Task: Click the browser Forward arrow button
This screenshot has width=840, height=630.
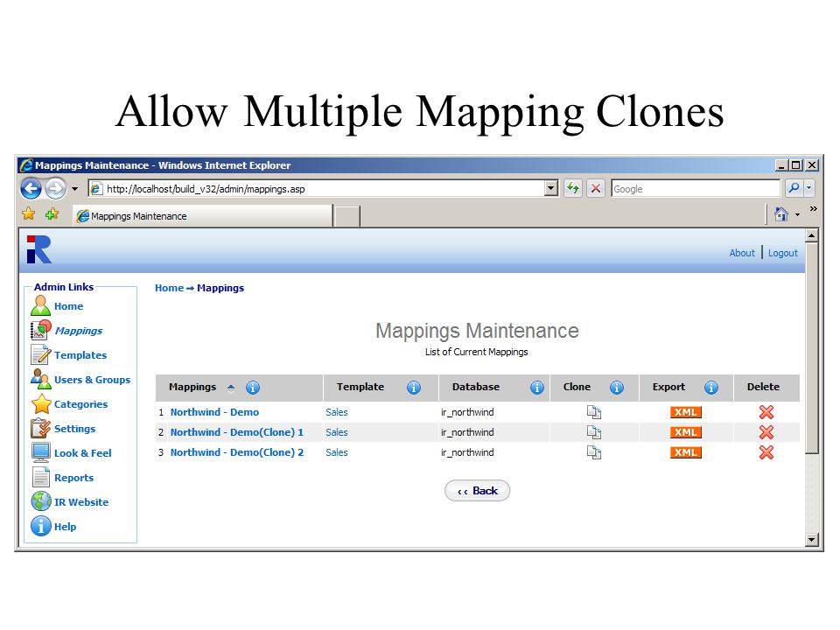Action: (x=55, y=189)
